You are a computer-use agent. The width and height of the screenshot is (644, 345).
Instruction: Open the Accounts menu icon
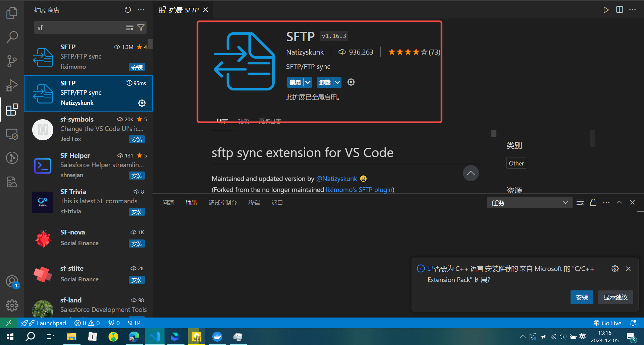(x=12, y=281)
